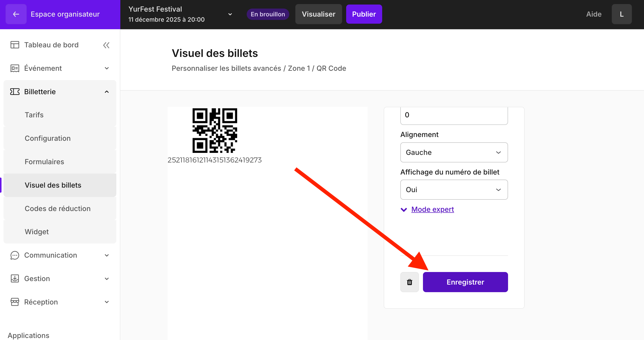Open the Alignement dropdown set to Gauche
The height and width of the screenshot is (340, 644).
(x=454, y=152)
